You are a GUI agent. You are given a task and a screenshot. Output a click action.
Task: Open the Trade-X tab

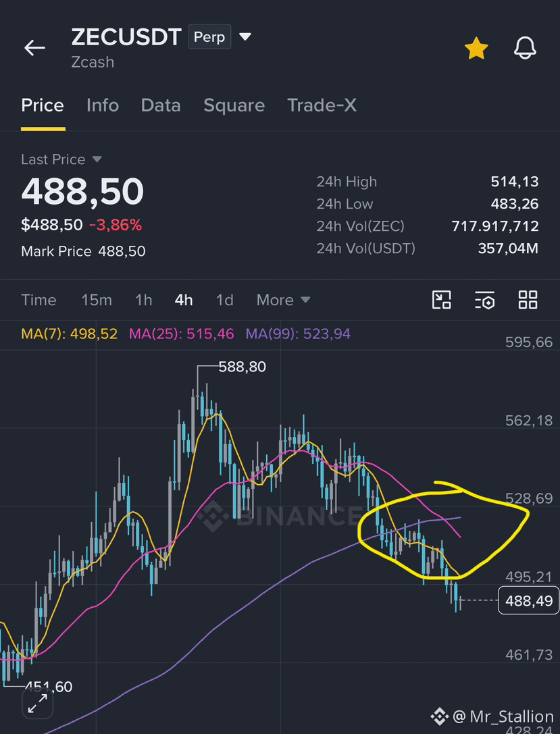pyautogui.click(x=322, y=105)
